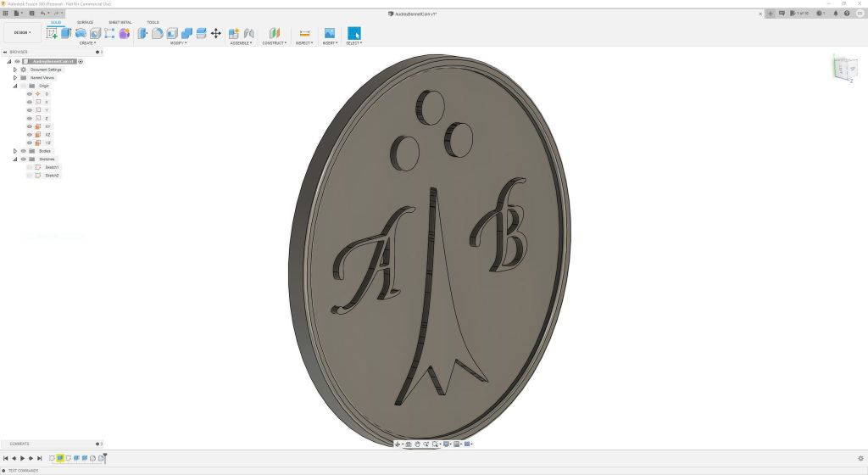This screenshot has height=475, width=868.
Task: Toggle visibility of the Bodies folder
Action: [23, 151]
